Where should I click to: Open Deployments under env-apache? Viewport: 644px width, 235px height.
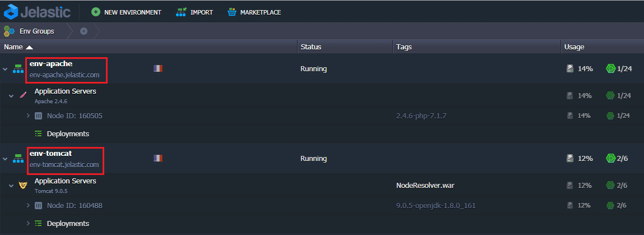(68, 133)
